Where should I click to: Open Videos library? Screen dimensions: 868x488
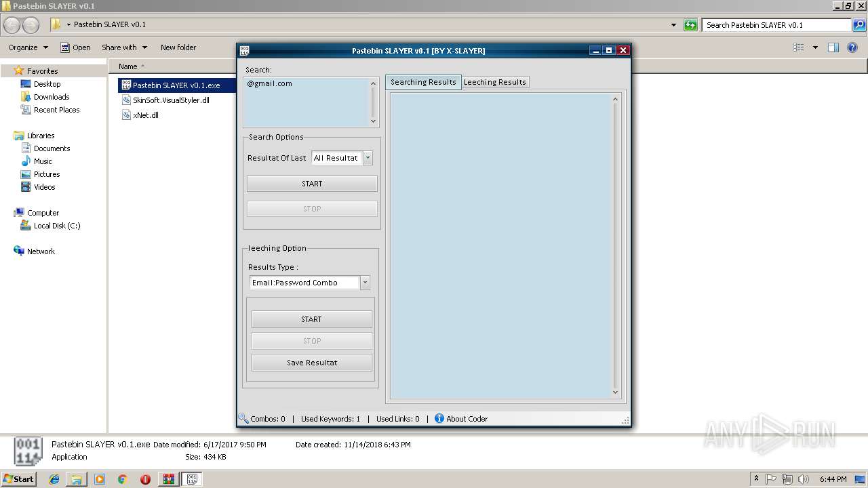44,187
